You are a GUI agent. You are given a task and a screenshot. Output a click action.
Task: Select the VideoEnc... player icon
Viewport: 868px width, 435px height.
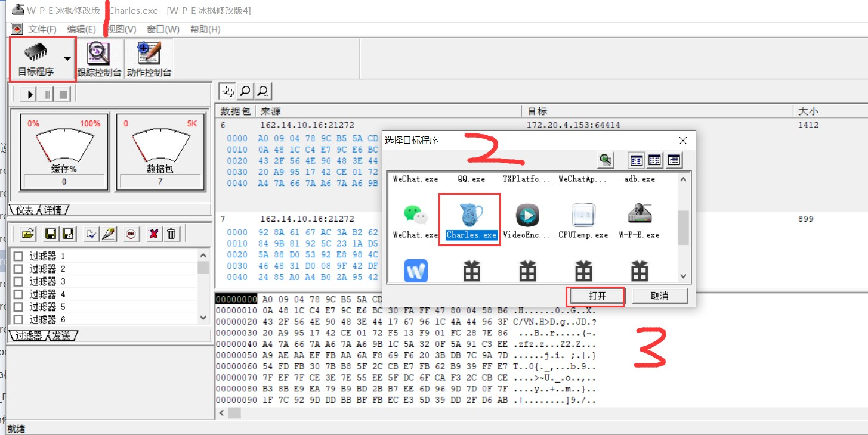click(x=527, y=215)
